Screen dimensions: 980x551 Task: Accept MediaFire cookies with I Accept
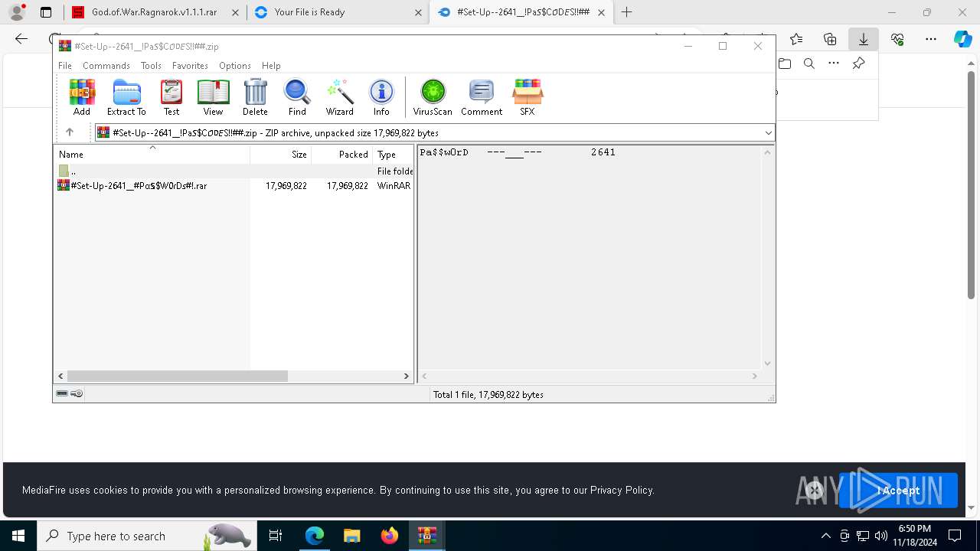(898, 491)
